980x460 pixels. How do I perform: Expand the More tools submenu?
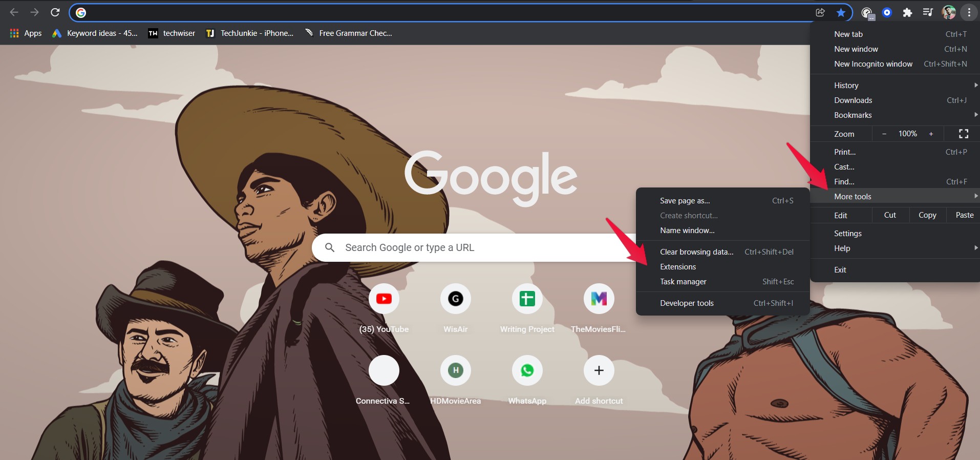pos(895,197)
